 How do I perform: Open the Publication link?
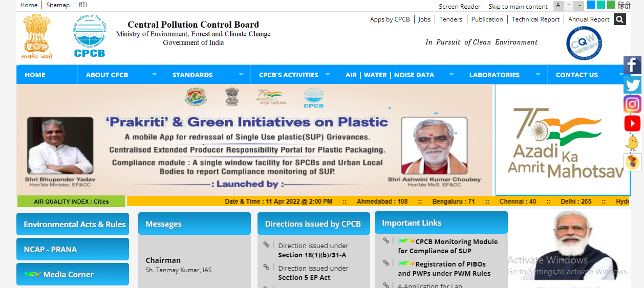point(487,19)
